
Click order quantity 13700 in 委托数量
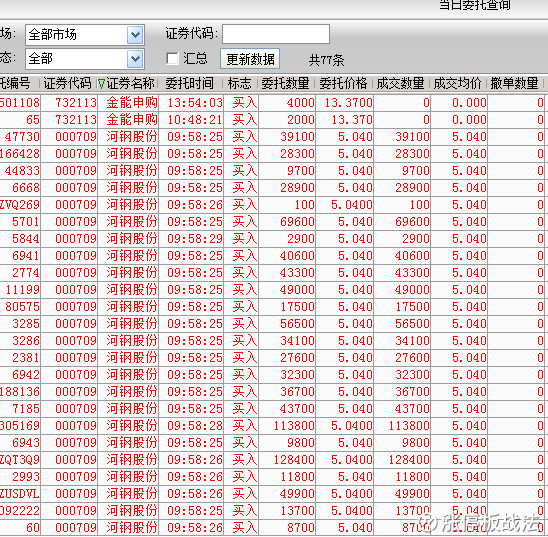pos(297,511)
